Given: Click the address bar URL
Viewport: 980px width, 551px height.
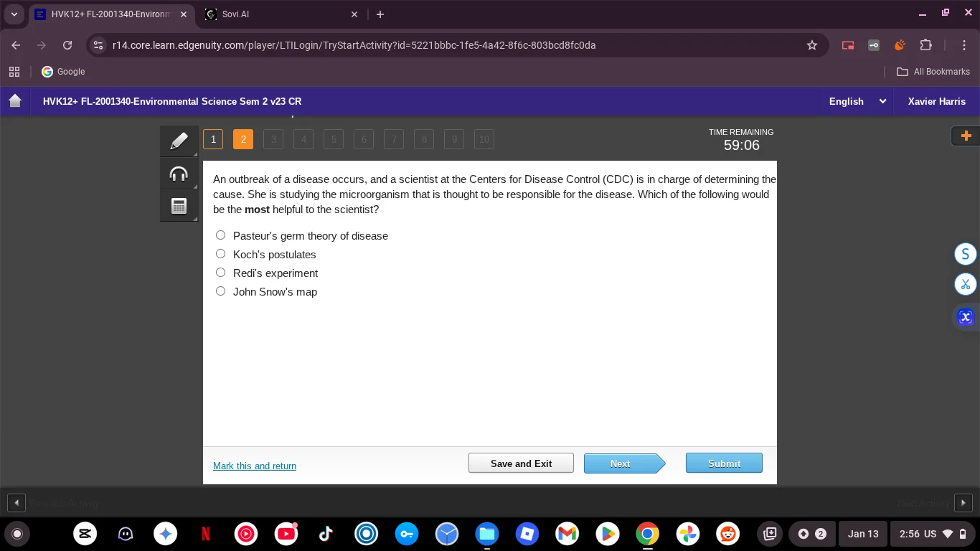Looking at the screenshot, I should (354, 45).
